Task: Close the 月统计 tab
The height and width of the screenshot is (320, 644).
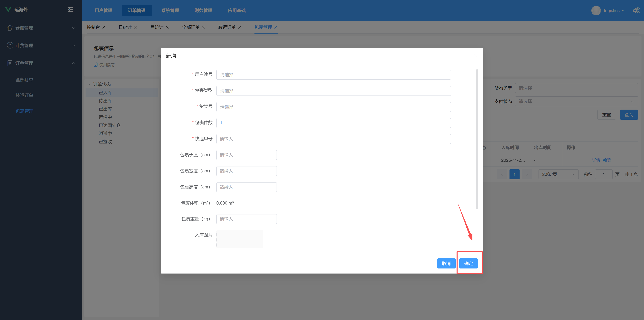Action: click(167, 27)
